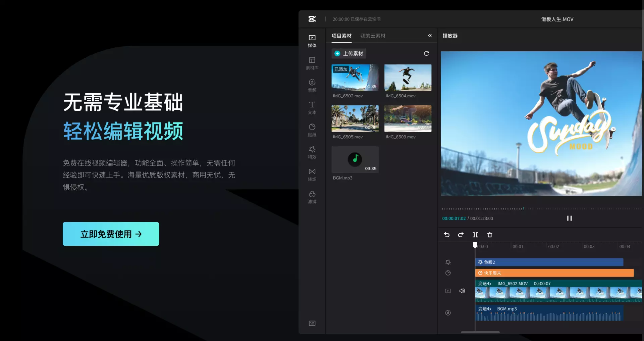Click the split clip tool
The width and height of the screenshot is (644, 341).
coord(475,235)
